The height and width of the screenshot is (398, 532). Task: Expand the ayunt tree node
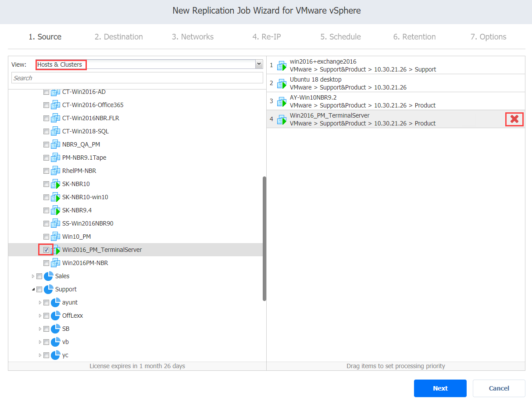tap(40, 303)
